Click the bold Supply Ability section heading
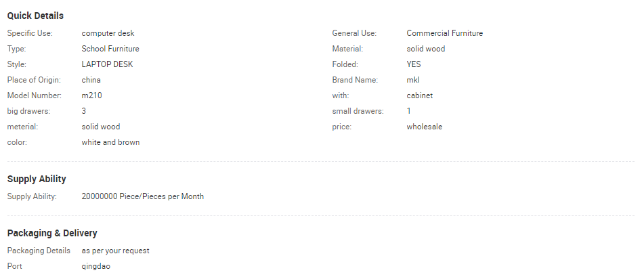Viewport: 644px width, 279px height. coord(37,179)
